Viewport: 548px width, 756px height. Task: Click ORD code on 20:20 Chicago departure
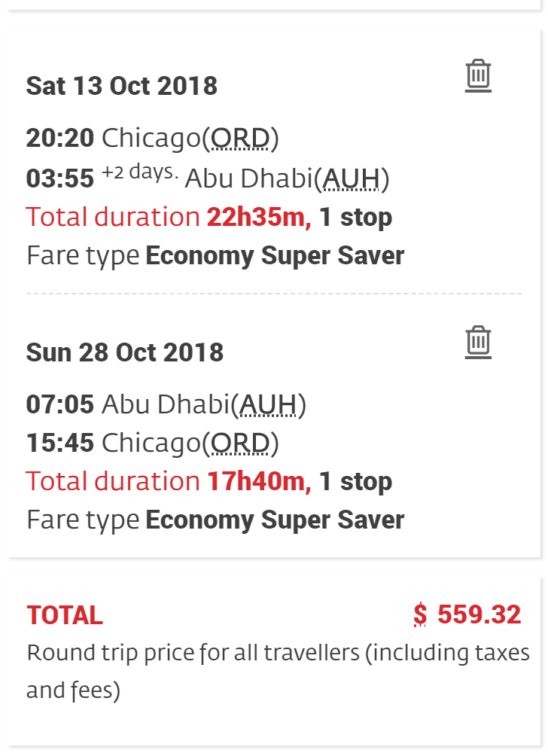coord(240,139)
